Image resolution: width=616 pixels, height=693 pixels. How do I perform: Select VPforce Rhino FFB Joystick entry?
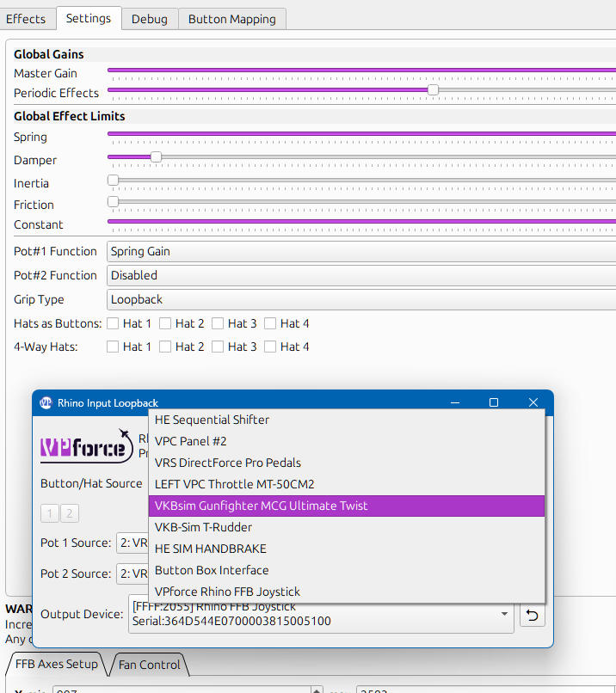click(x=347, y=592)
